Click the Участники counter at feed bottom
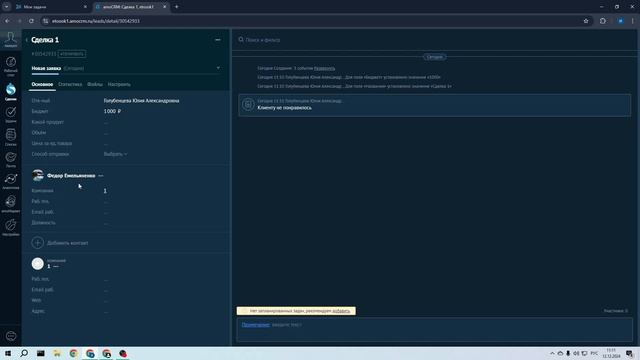This screenshot has width=640, height=360. tap(616, 311)
